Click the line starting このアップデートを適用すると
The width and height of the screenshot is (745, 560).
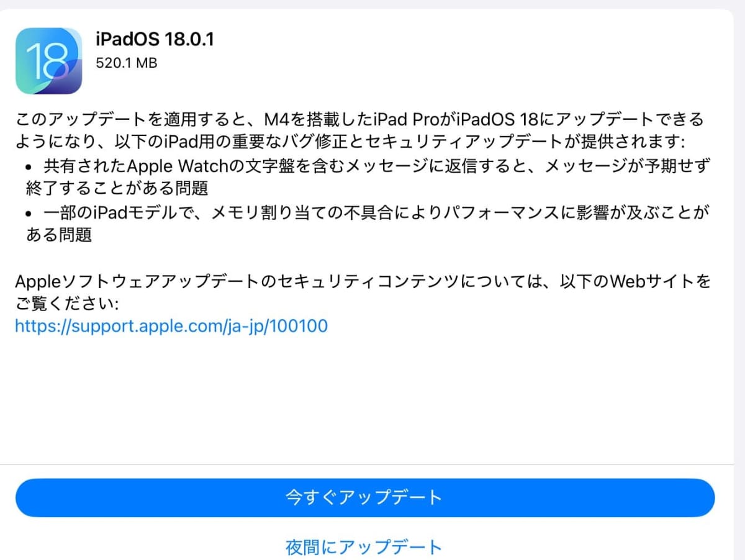coord(359,119)
